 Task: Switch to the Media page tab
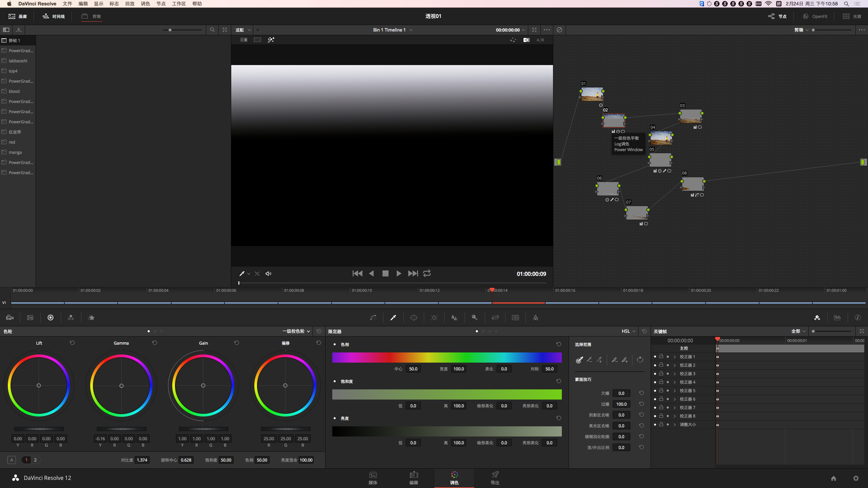(x=373, y=478)
